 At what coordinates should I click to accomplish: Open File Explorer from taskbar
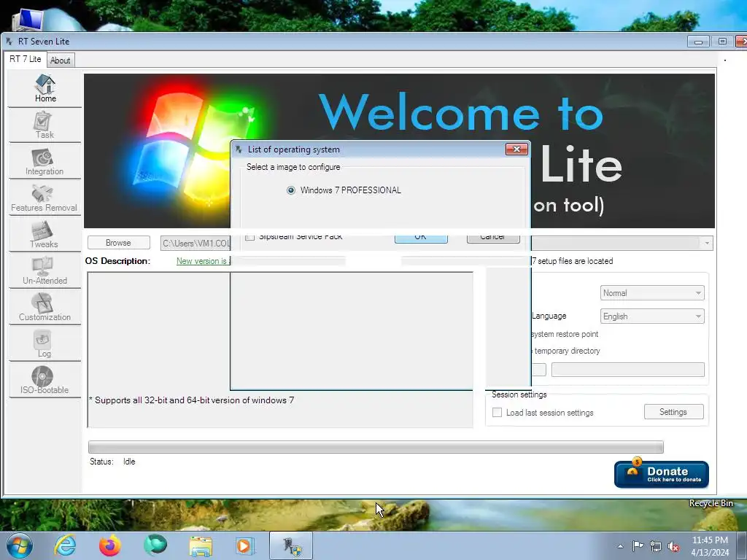pos(201,546)
